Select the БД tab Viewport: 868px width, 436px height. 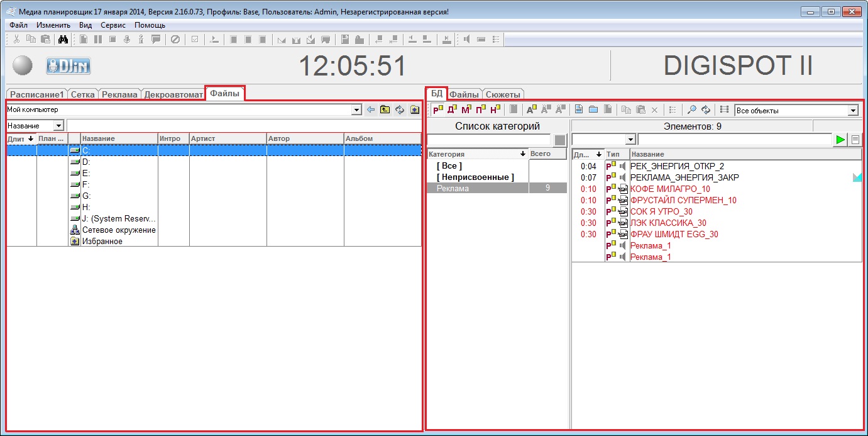pos(437,93)
